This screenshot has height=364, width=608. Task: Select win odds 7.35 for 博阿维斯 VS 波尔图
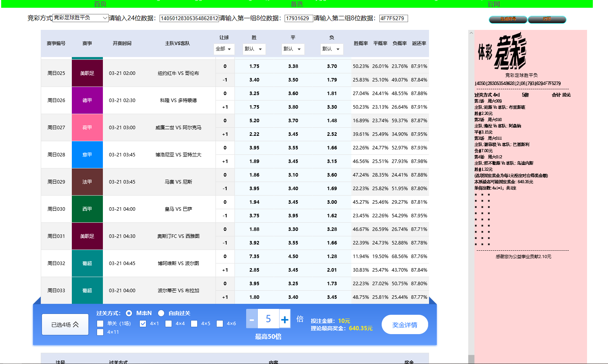[254, 257]
